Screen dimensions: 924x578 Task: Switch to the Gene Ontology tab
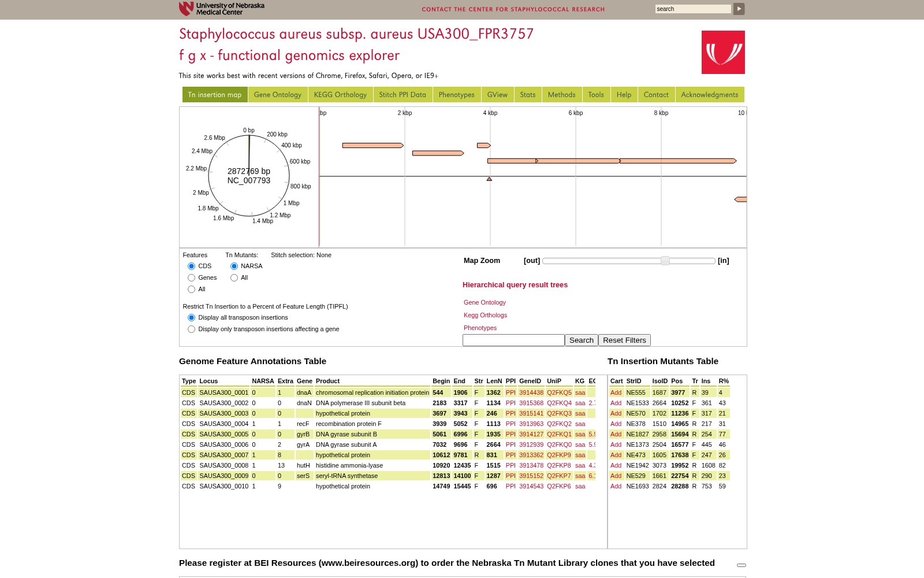click(x=278, y=95)
